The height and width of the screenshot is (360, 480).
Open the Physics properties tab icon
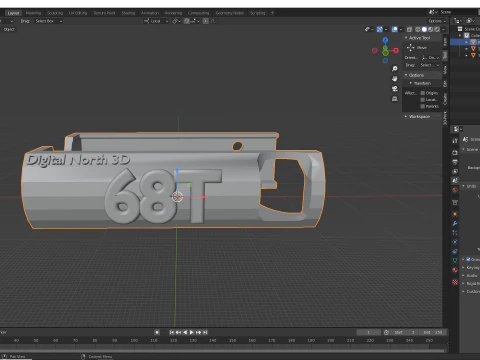click(455, 242)
